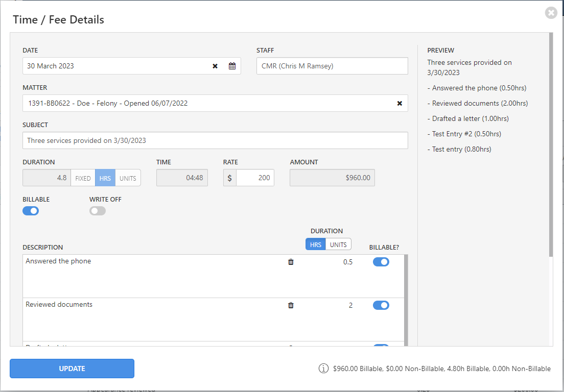Open the date picker calendar icon
The width and height of the screenshot is (564, 392).
point(231,65)
